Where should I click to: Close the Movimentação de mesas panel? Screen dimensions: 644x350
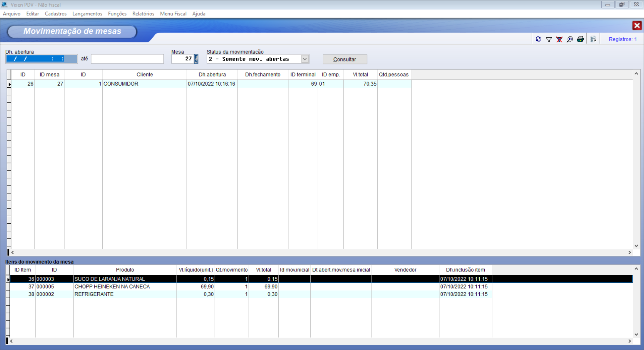pos(637,26)
